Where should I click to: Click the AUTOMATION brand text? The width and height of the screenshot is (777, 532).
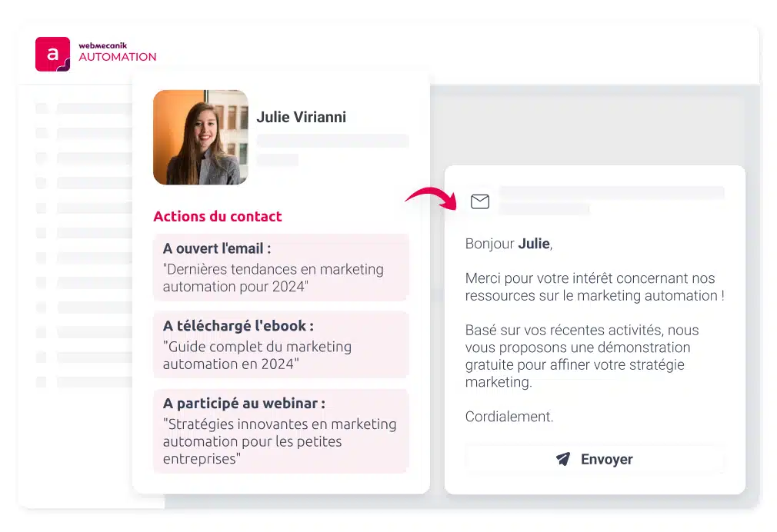pyautogui.click(x=118, y=57)
